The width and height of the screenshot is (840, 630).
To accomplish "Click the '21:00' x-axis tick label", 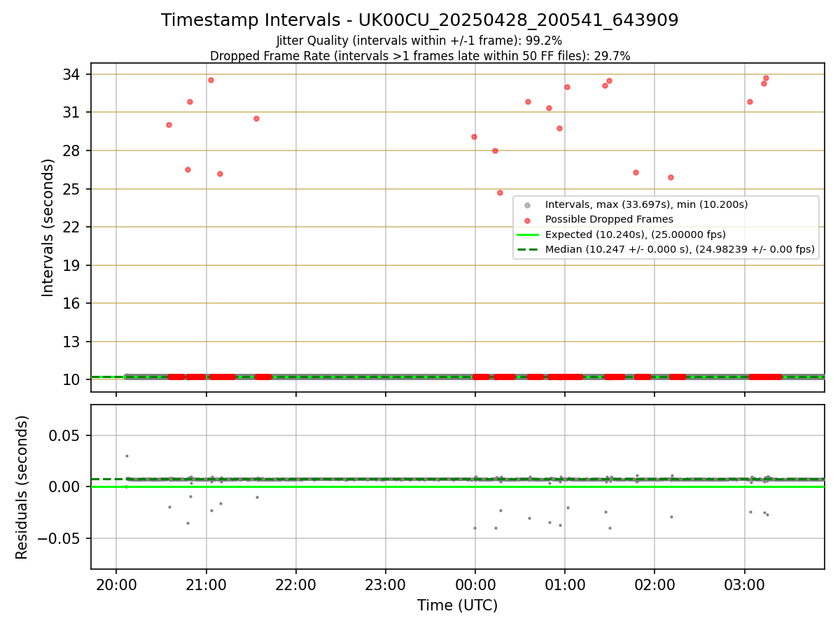I will point(206,584).
